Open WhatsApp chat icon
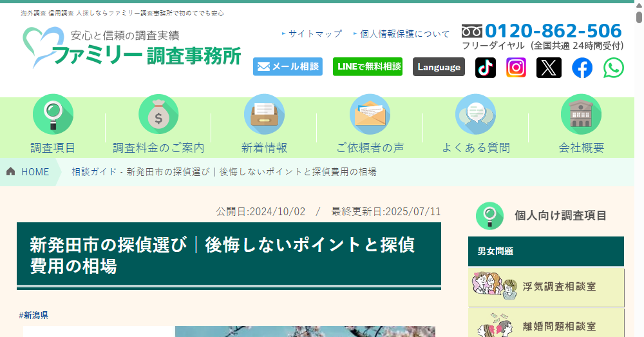The width and height of the screenshot is (644, 337). (614, 68)
